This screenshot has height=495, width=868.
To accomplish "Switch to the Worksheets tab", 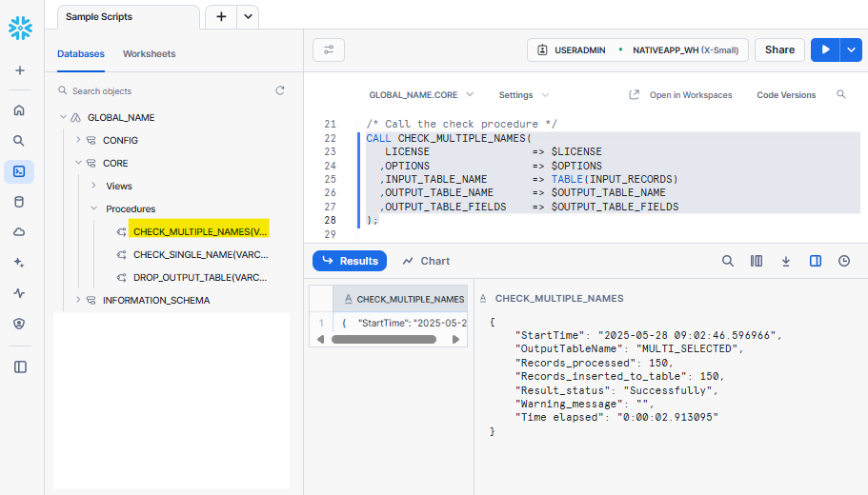I will point(149,53).
